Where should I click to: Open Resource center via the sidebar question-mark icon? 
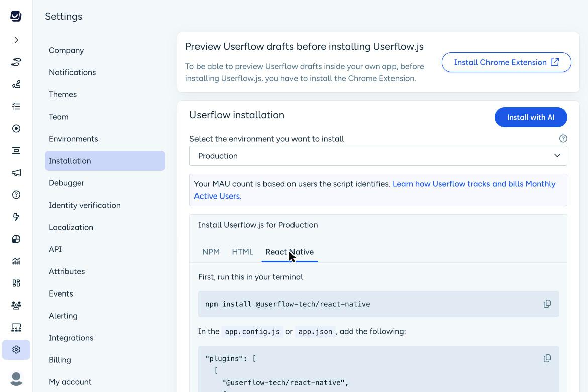[x=16, y=194]
